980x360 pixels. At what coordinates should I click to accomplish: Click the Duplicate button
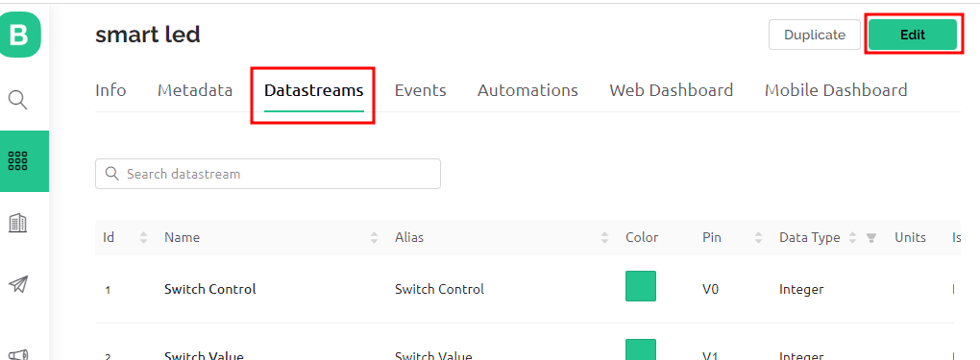[x=815, y=35]
